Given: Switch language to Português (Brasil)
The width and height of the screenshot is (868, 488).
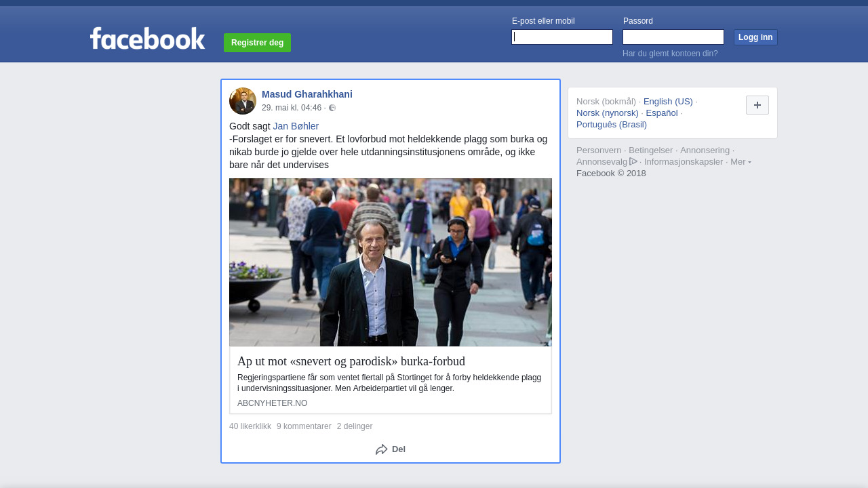Looking at the screenshot, I should (x=612, y=125).
